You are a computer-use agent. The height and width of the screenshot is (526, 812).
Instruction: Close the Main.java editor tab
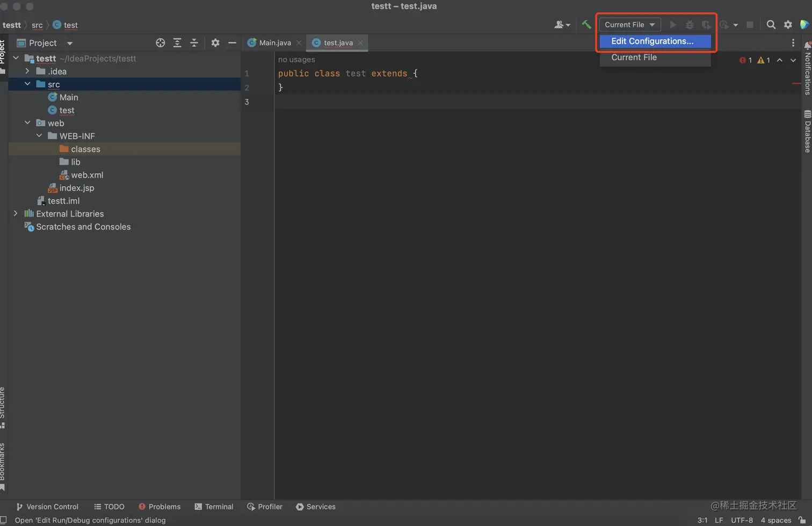coord(299,43)
